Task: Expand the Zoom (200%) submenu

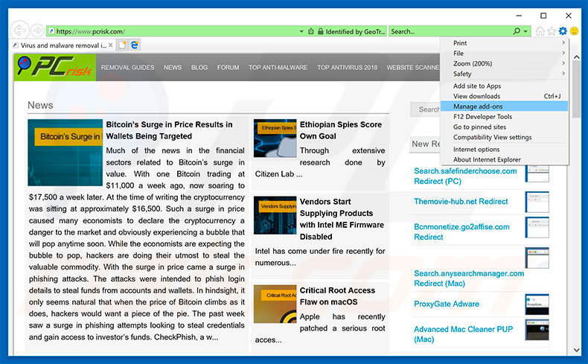Action: [x=504, y=63]
